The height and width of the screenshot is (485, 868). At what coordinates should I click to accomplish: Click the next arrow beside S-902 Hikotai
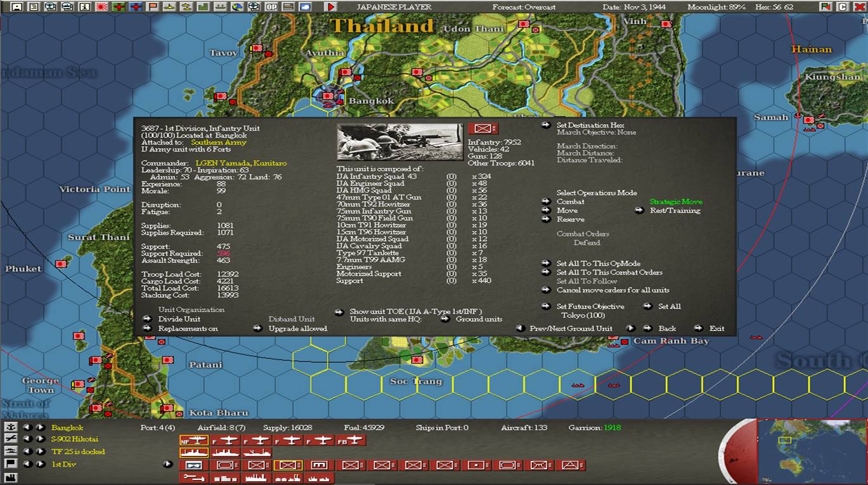coord(40,439)
